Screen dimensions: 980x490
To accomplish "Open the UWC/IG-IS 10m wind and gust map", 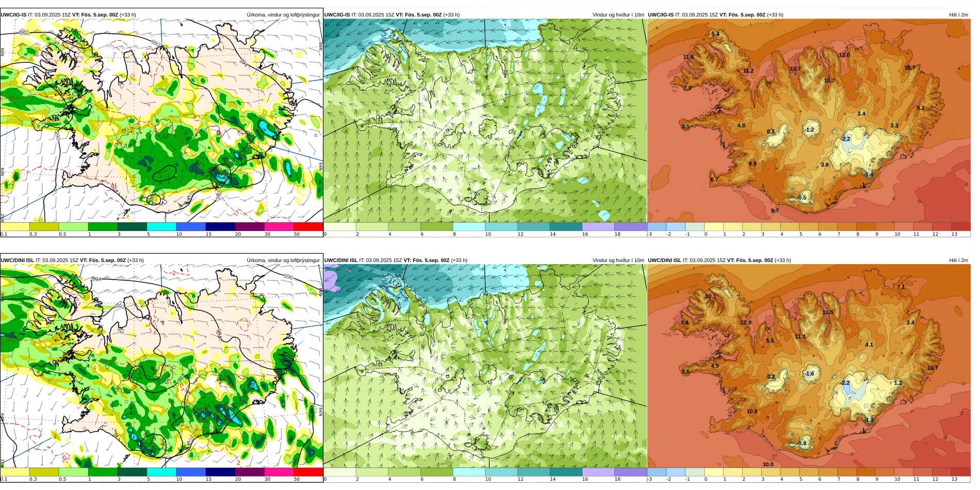I will tap(485, 120).
